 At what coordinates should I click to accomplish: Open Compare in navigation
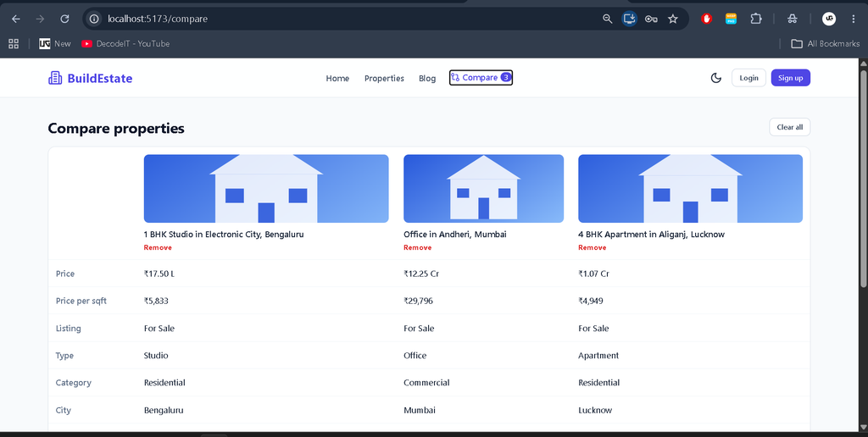pos(481,78)
